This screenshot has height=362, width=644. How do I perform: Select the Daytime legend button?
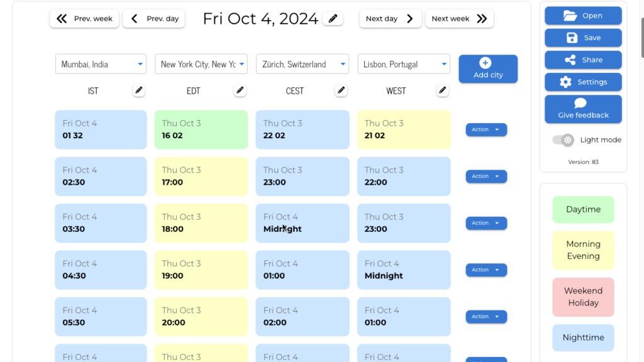click(x=583, y=209)
